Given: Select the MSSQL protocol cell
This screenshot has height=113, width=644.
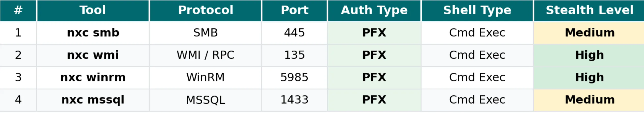Looking at the screenshot, I should (205, 100).
